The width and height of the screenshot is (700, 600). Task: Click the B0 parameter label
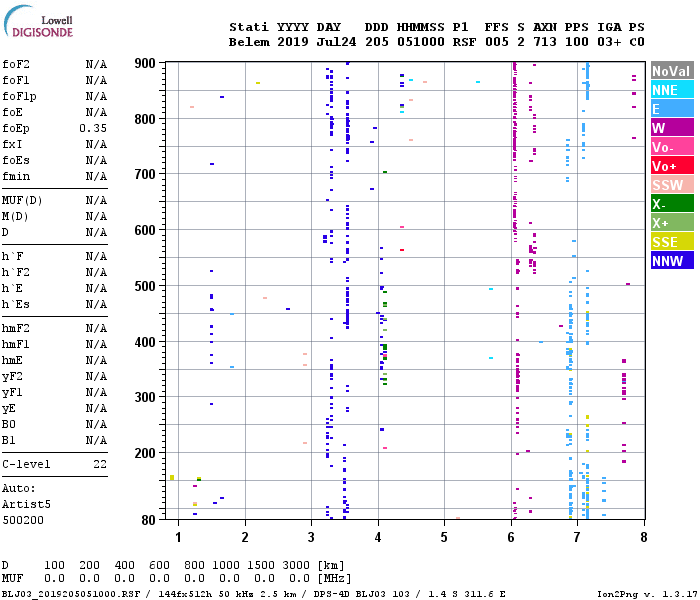tap(9, 425)
